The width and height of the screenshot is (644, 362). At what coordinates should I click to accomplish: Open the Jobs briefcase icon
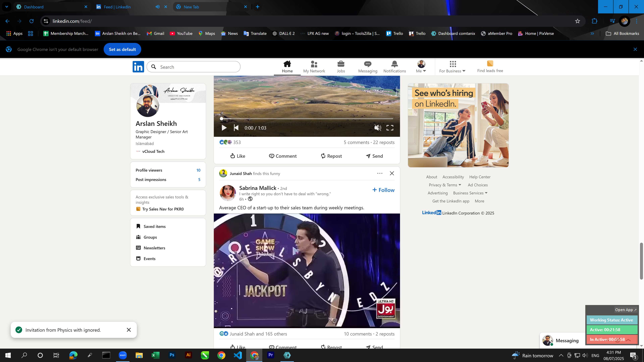(341, 64)
